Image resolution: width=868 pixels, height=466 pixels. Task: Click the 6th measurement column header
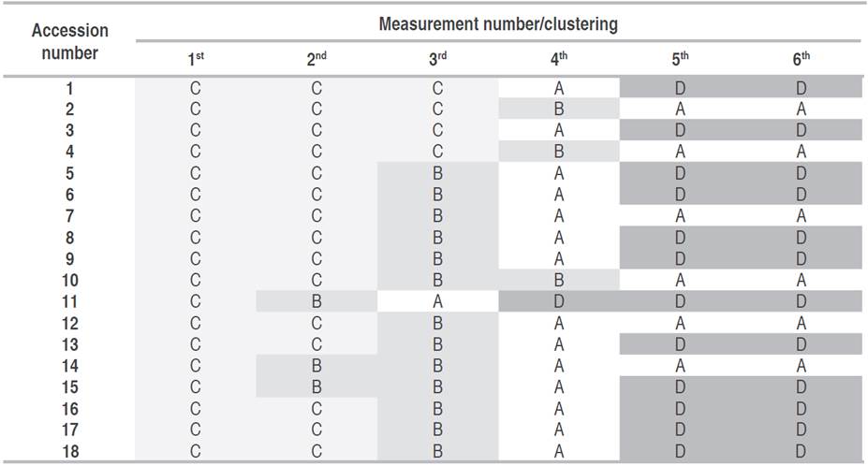(x=801, y=59)
